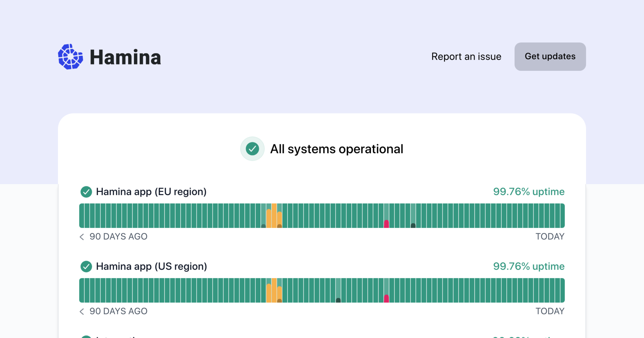Click the All systems operational check icon
Image resolution: width=644 pixels, height=338 pixels.
[x=252, y=149]
